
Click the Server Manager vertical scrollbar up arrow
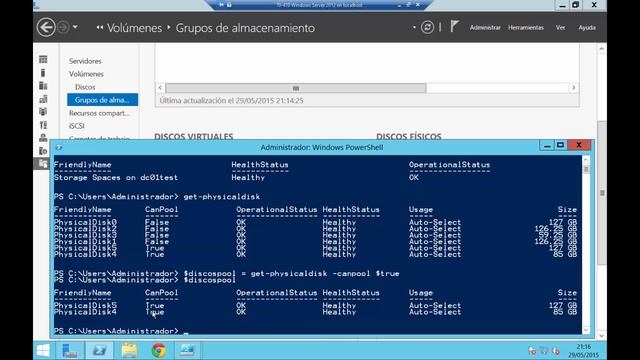[602, 49]
